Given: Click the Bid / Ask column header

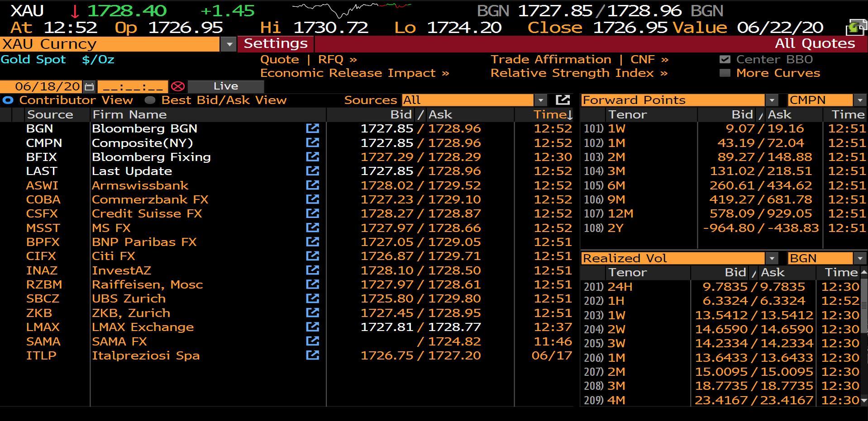Looking at the screenshot, I should [421, 115].
